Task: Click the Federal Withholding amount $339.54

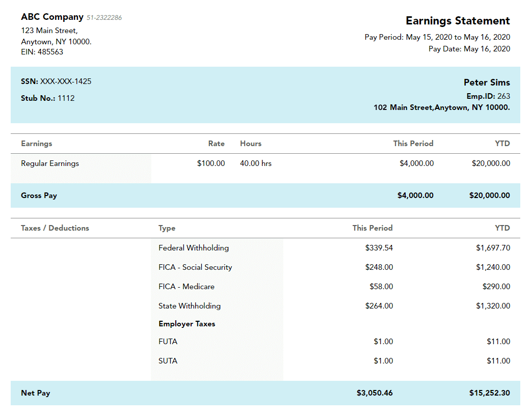Action: [x=379, y=248]
